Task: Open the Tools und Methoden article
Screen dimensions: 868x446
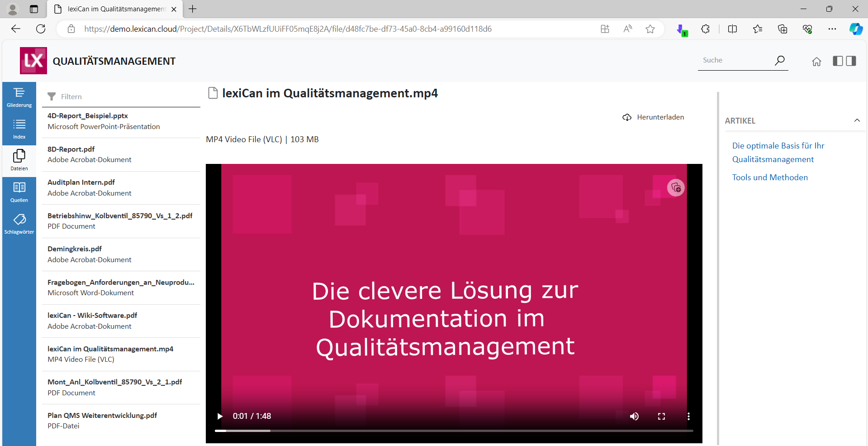Action: click(x=770, y=177)
